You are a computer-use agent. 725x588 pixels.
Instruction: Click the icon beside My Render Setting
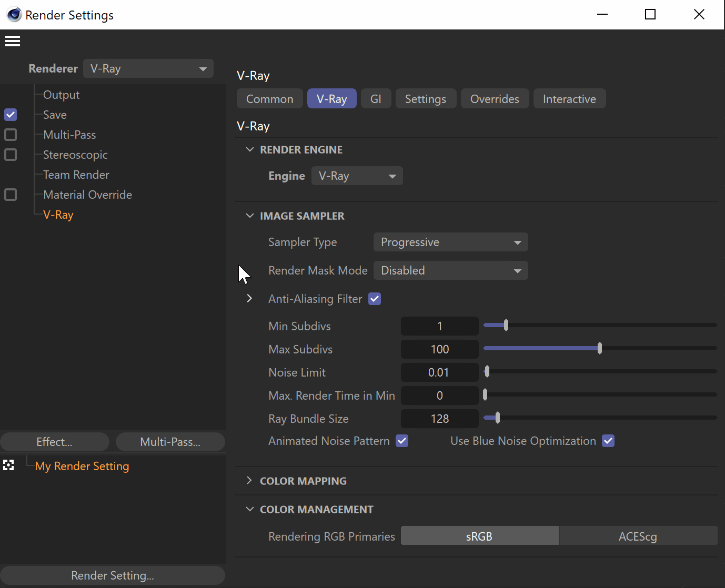8,465
